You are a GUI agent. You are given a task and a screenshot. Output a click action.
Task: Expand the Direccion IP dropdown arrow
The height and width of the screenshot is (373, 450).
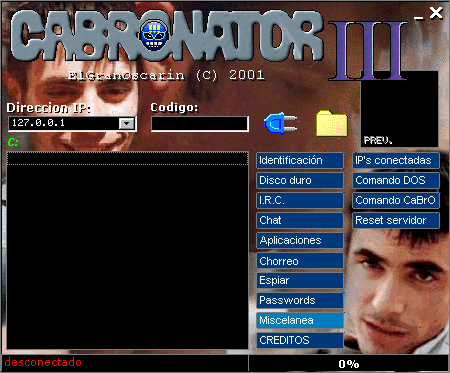coord(127,123)
